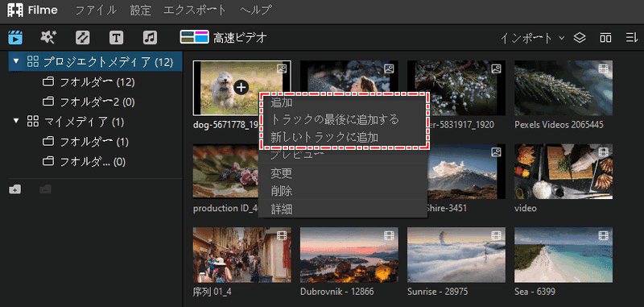Click the layers stack icon in toolbar
644x307 pixels.
pyautogui.click(x=579, y=38)
